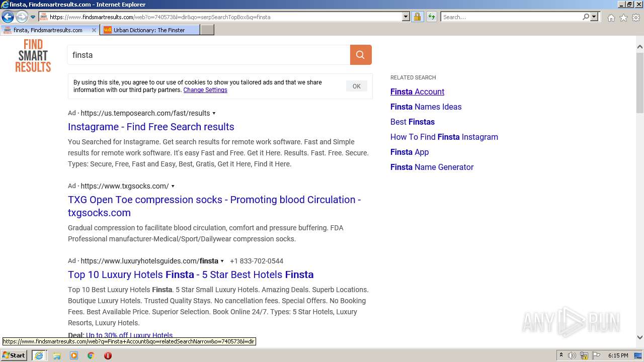Go to the Home page icon
Image resolution: width=644 pixels, height=362 pixels.
[611, 18]
